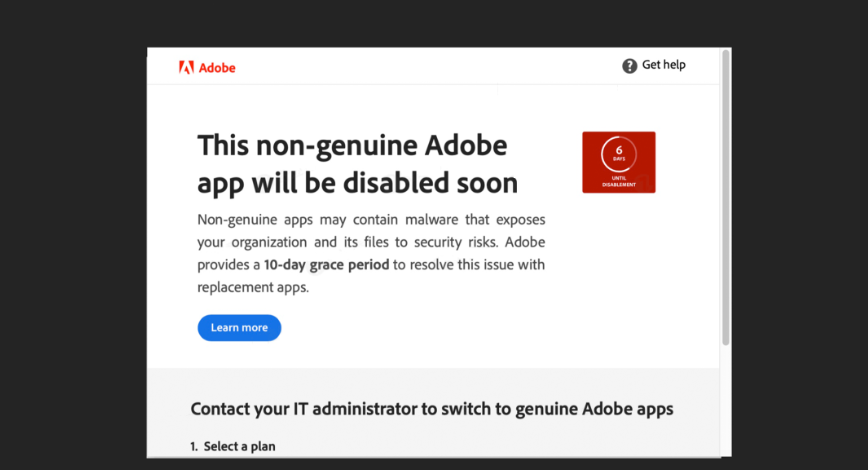The height and width of the screenshot is (470, 868).
Task: Click the Until Disablement label in badge
Action: [619, 181]
